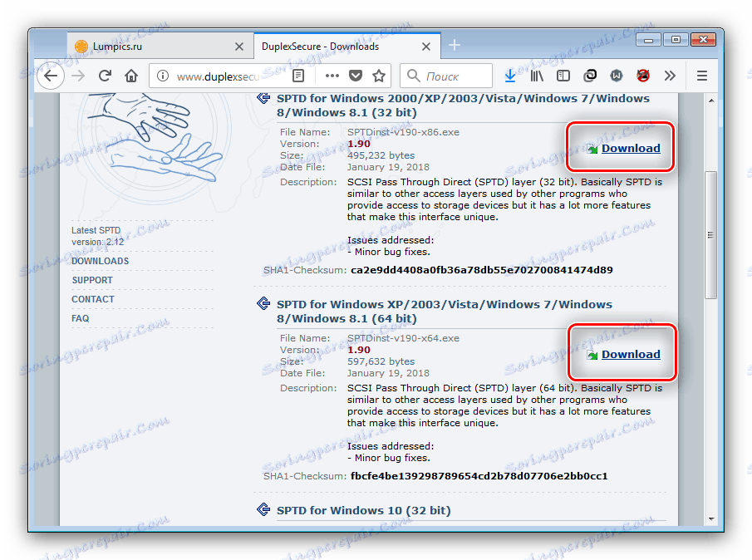Image resolution: width=752 pixels, height=560 pixels.
Task: Toggle reader view in address bar
Action: click(x=298, y=76)
